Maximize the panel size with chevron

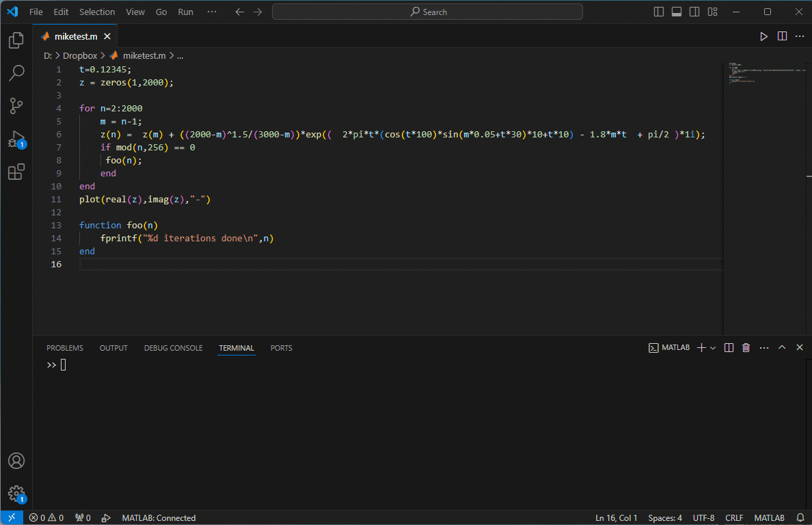click(x=782, y=348)
